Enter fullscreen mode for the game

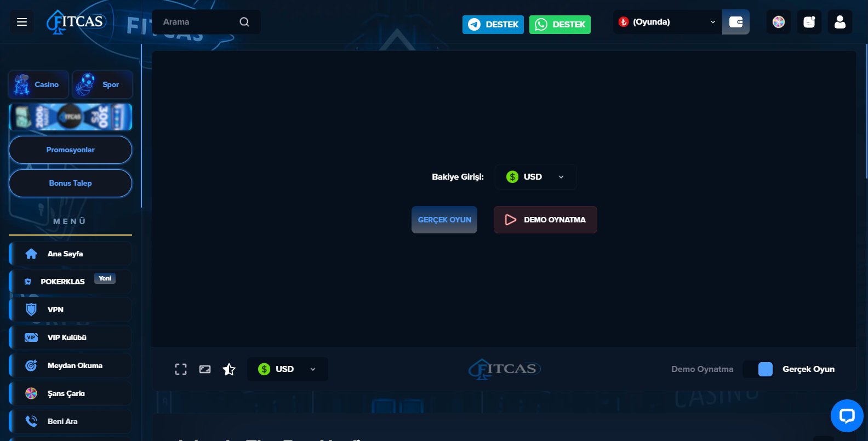coord(181,369)
